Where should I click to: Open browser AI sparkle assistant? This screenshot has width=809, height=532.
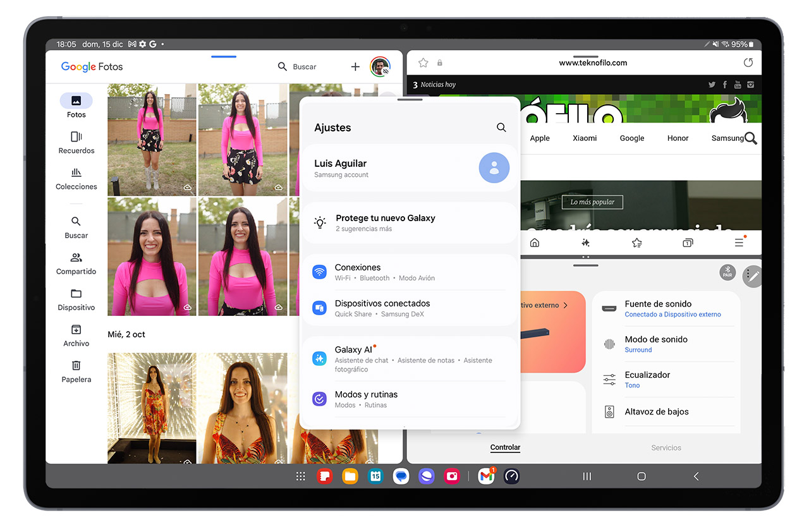coord(586,243)
